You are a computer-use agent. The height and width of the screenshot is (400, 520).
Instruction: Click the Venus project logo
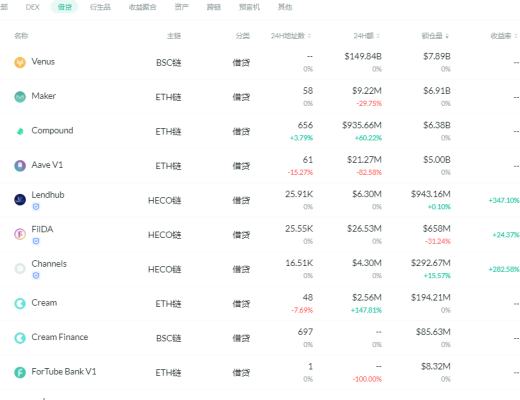(20, 62)
